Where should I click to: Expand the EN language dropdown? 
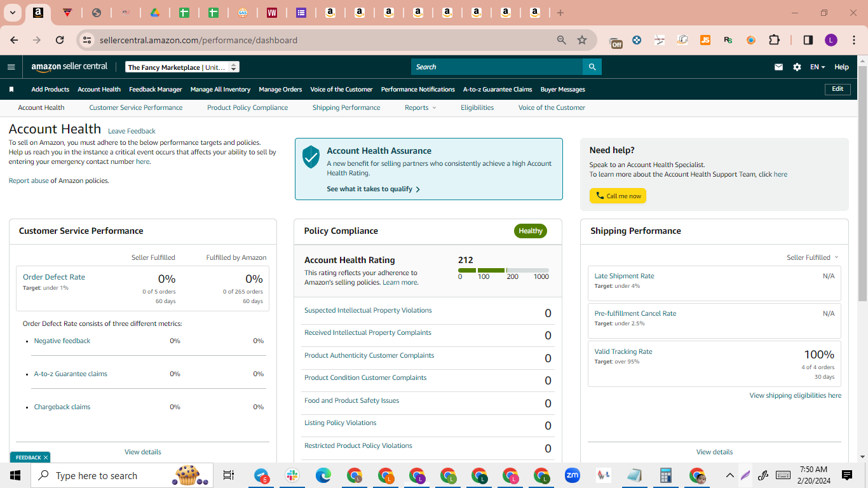point(817,67)
